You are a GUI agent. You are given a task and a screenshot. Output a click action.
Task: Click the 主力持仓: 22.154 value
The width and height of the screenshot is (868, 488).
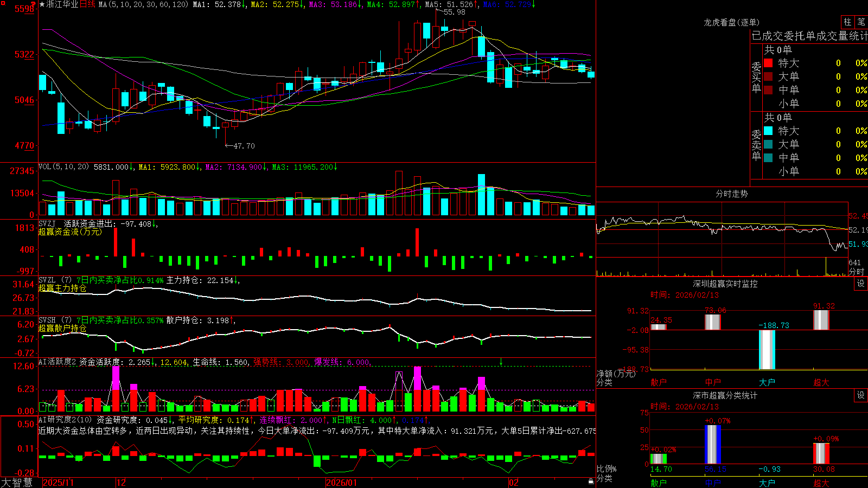point(200,280)
